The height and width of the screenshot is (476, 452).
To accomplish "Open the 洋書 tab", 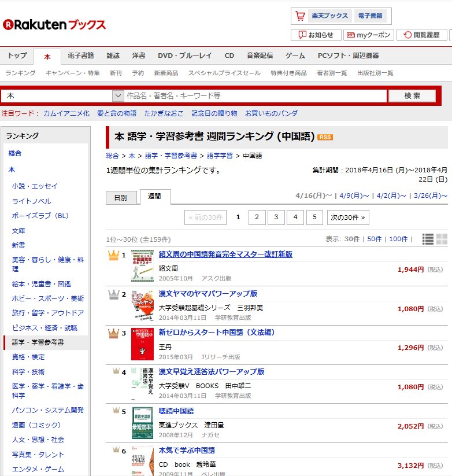I will (139, 56).
